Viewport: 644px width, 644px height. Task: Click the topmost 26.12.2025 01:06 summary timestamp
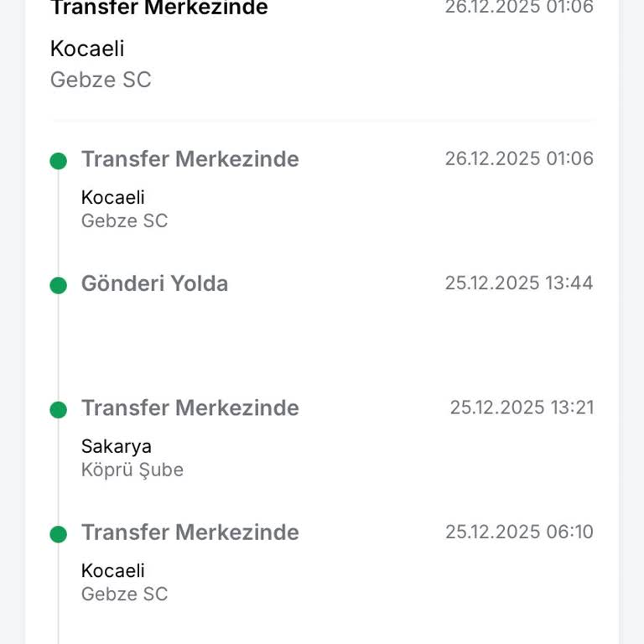tap(519, 8)
